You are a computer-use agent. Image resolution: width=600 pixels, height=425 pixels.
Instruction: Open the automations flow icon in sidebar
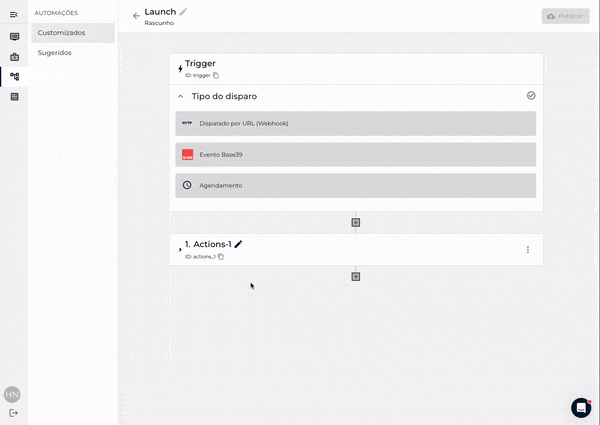coord(14,76)
